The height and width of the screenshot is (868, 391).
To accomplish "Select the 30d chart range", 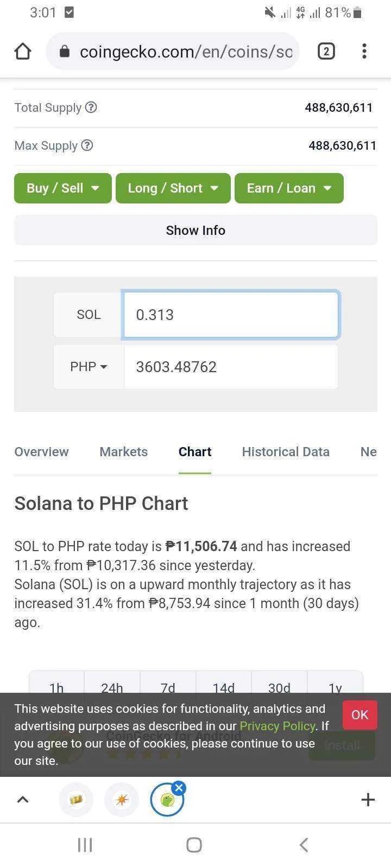I will pyautogui.click(x=279, y=682).
